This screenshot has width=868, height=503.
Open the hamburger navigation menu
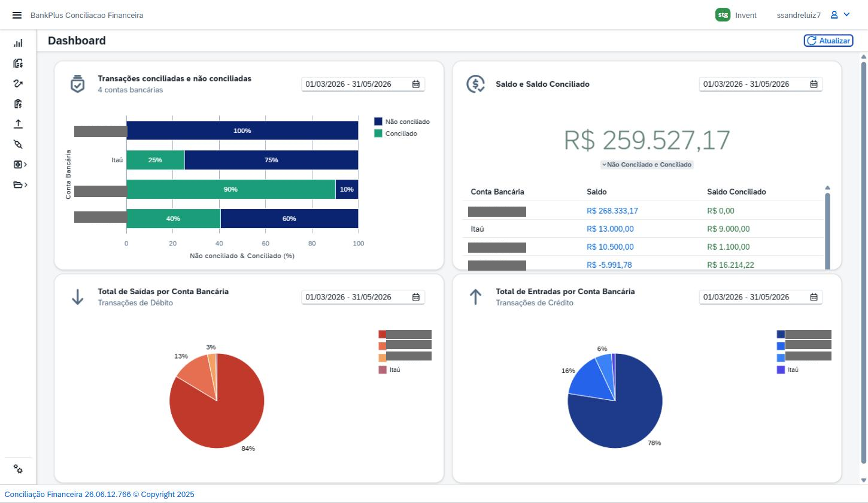[17, 15]
